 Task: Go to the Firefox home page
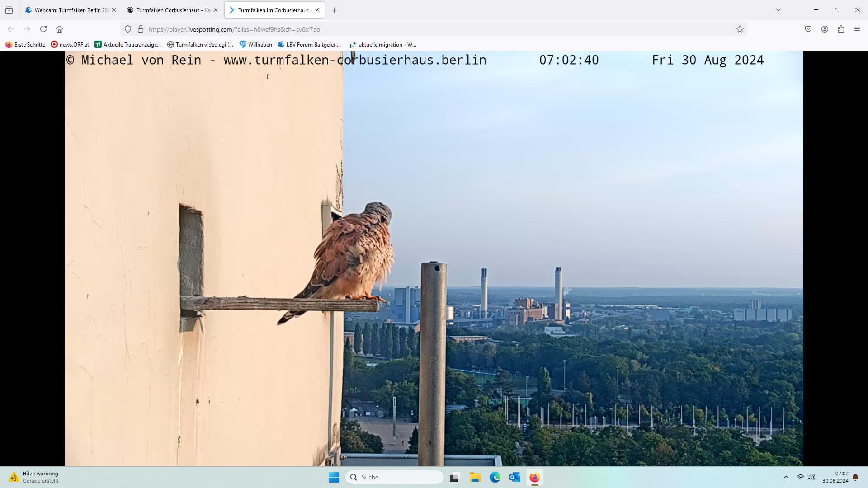(59, 29)
